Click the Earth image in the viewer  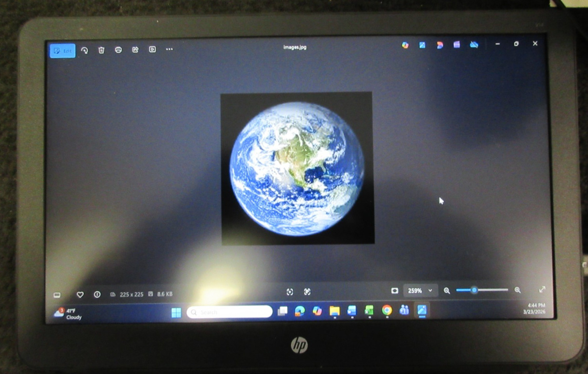[x=298, y=169]
